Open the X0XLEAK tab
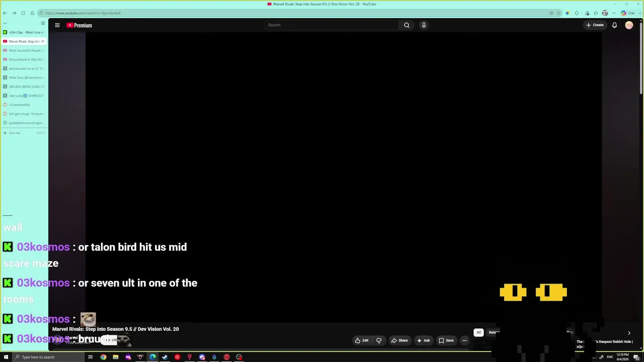Viewport: 644px width, 362px height. pyautogui.click(x=24, y=86)
